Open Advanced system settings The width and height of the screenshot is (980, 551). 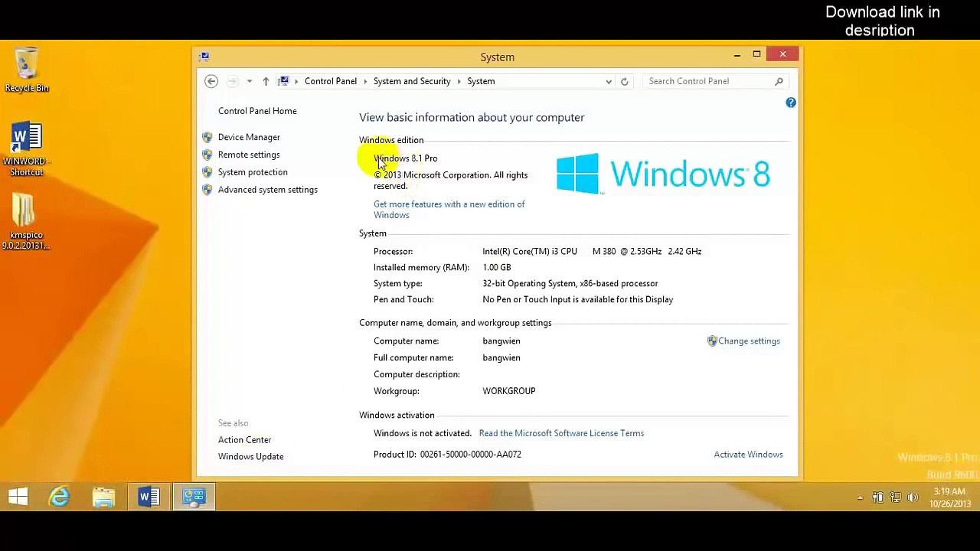point(267,190)
